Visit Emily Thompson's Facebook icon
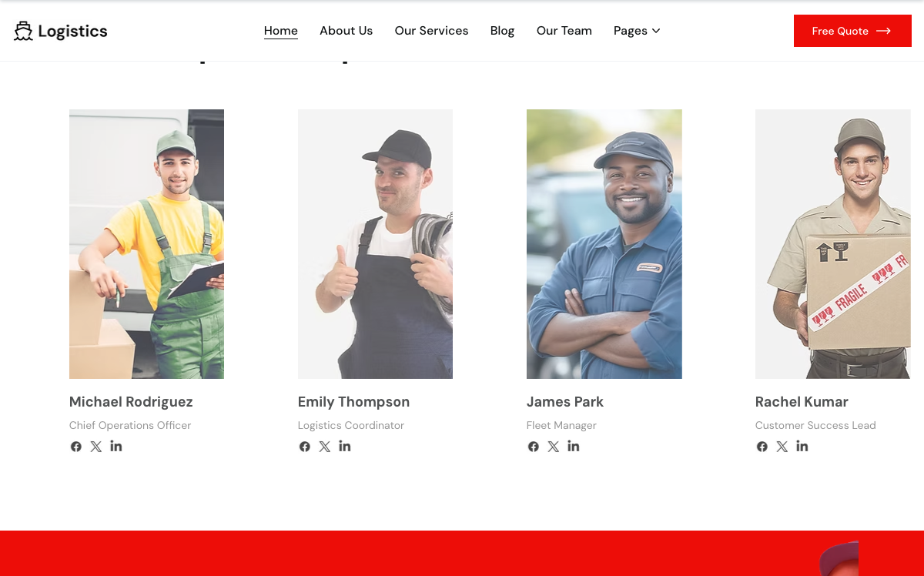Viewport: 924px width, 576px height. pos(304,447)
